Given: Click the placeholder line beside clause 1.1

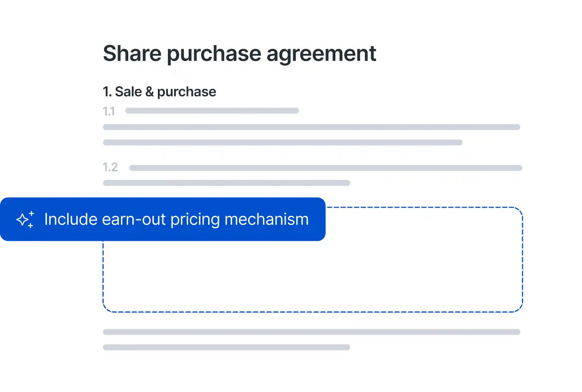Looking at the screenshot, I should 212,111.
